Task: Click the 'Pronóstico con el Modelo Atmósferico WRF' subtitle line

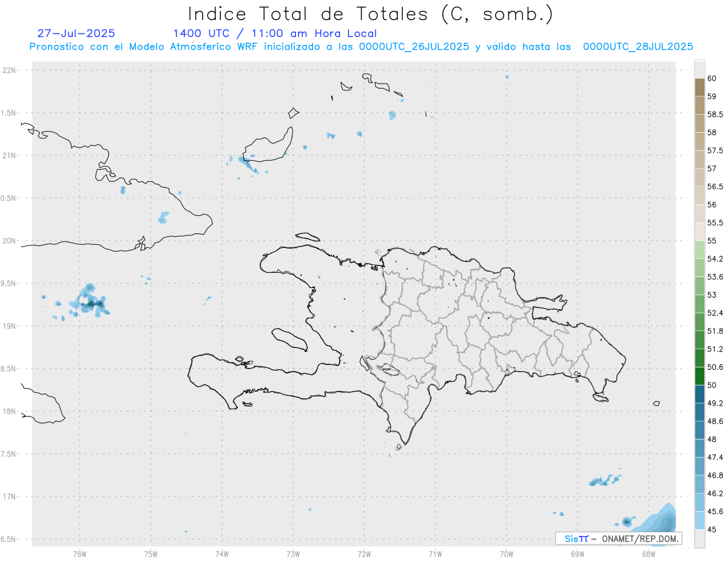Action: coord(361,47)
